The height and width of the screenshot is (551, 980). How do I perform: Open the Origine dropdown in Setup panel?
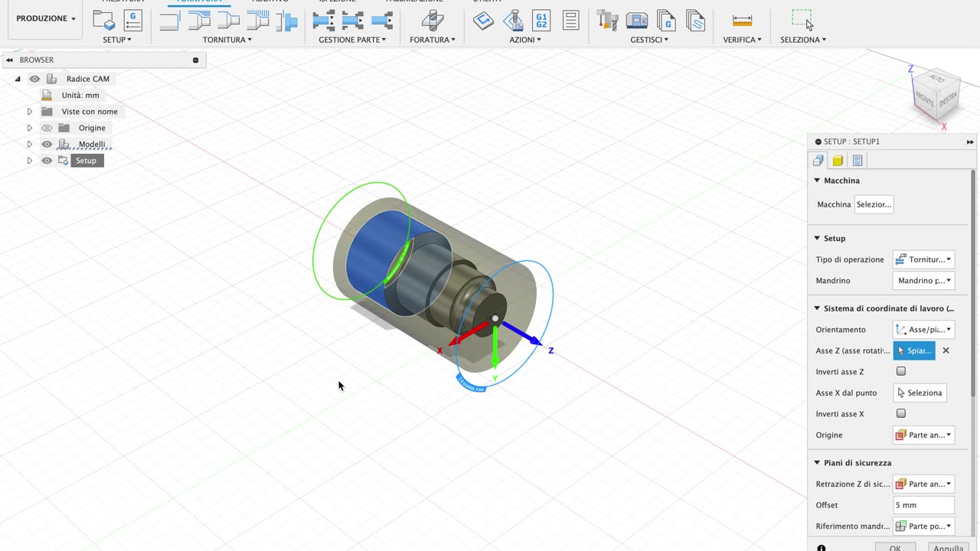coord(923,435)
